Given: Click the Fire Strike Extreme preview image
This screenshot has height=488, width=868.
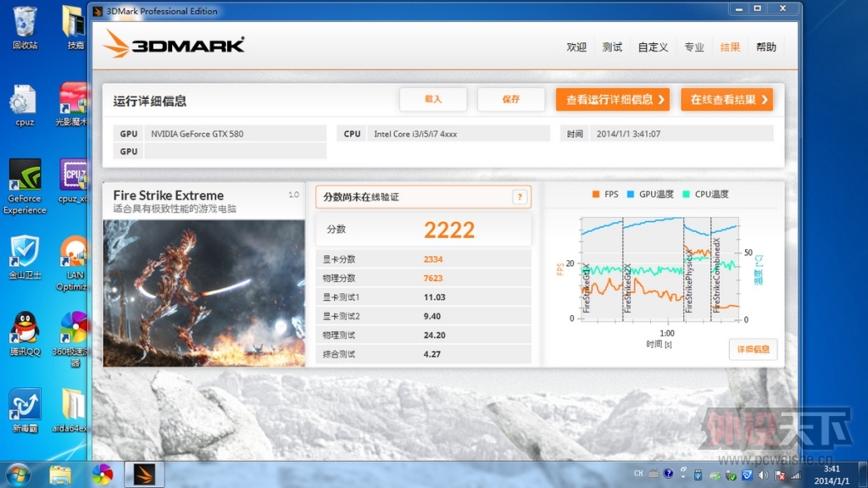Looking at the screenshot, I should 203,293.
